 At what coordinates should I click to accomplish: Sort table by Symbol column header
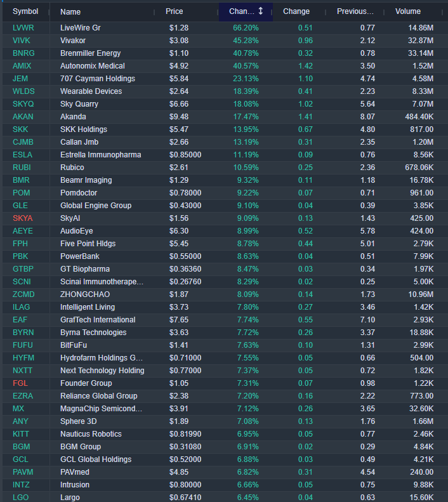tap(25, 11)
